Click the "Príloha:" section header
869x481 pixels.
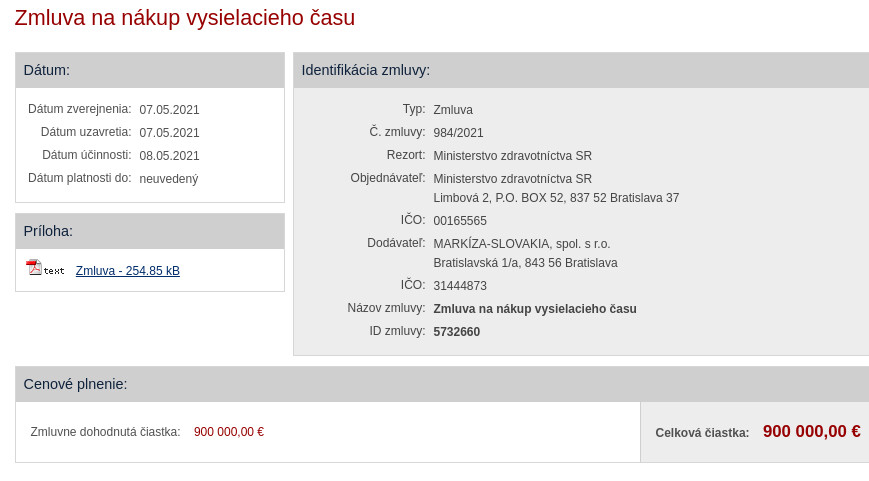tap(49, 231)
